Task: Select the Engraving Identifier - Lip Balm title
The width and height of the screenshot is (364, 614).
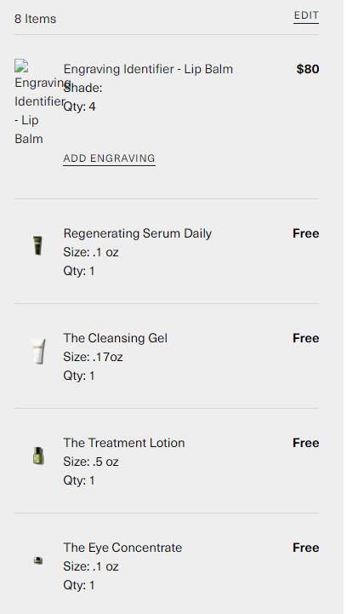Action: click(x=148, y=69)
